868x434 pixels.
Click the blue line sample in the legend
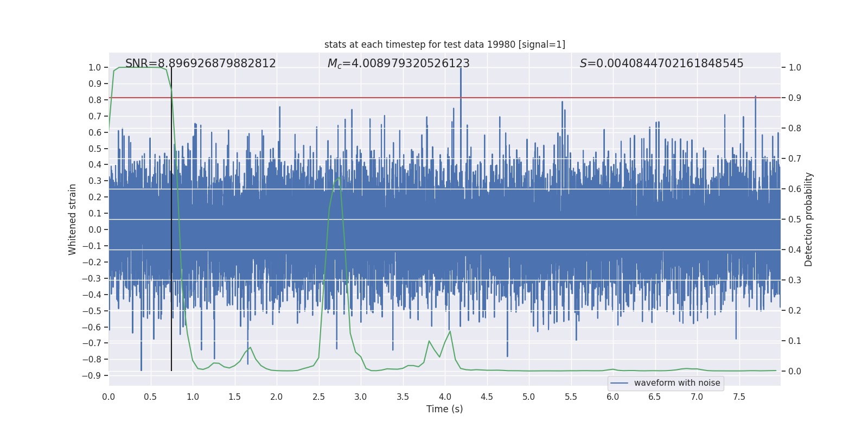(619, 383)
